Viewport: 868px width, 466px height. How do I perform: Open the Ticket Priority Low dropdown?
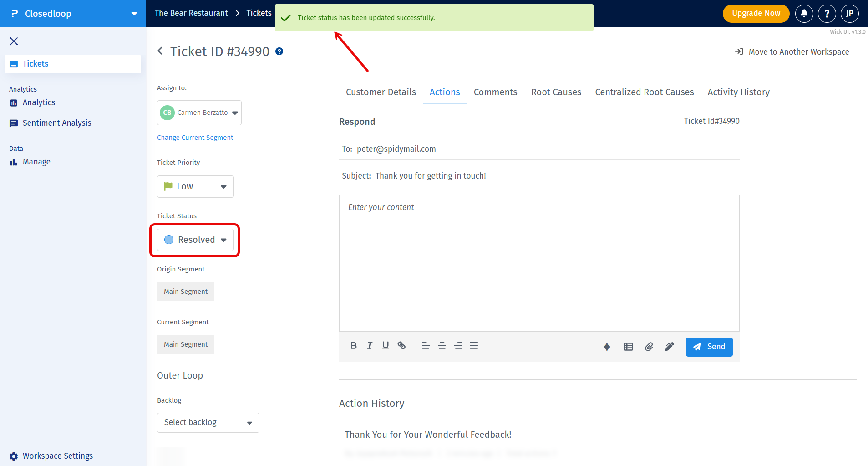(x=195, y=186)
